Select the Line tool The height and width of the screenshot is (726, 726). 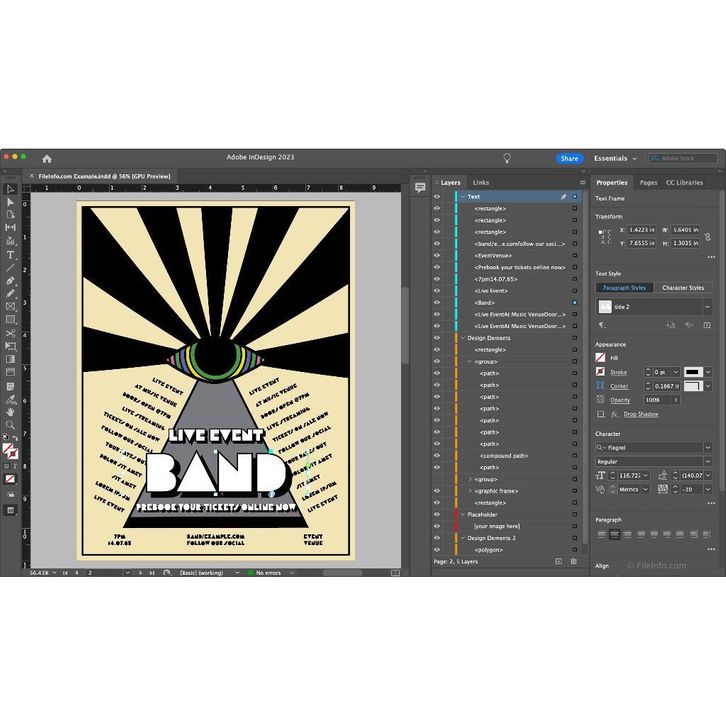click(x=10, y=267)
